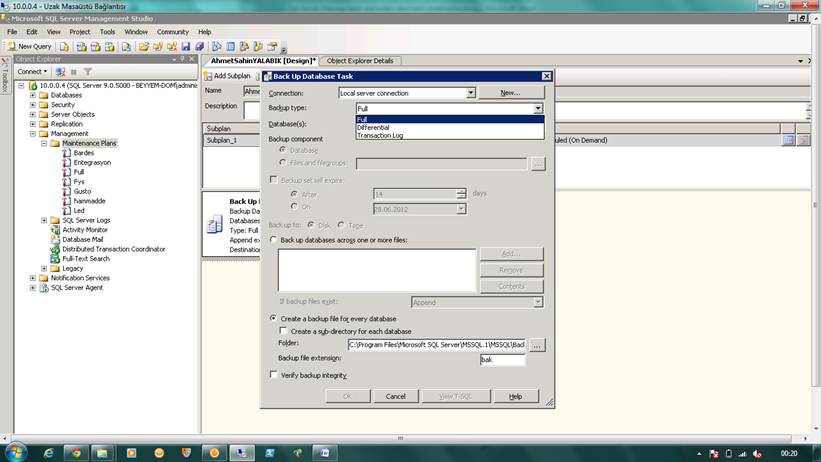
Task: Expand the SQL Server Logs node
Action: [45, 221]
